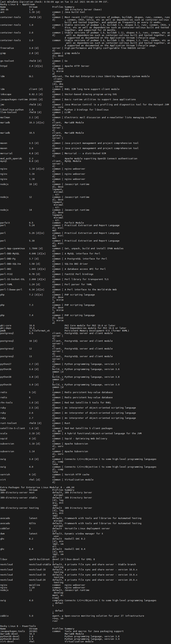This screenshot has width=171, height=644.
Task: Click the 'go-toolset' module name
Action: (7, 61)
